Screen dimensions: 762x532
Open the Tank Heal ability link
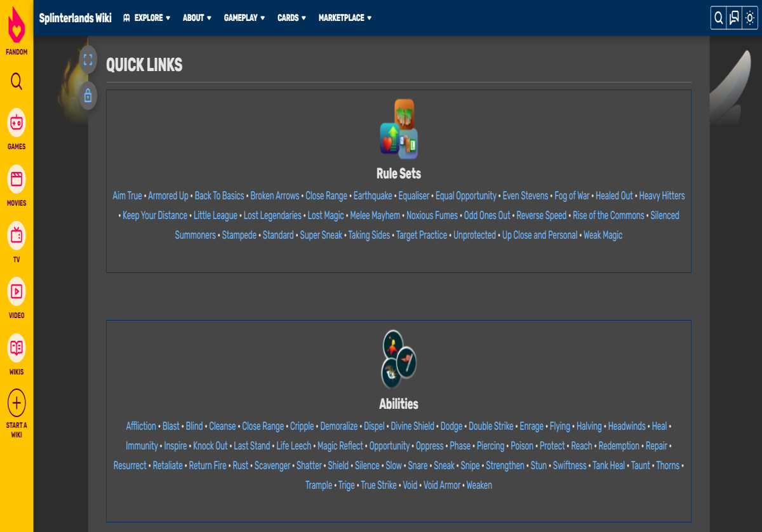(x=609, y=465)
